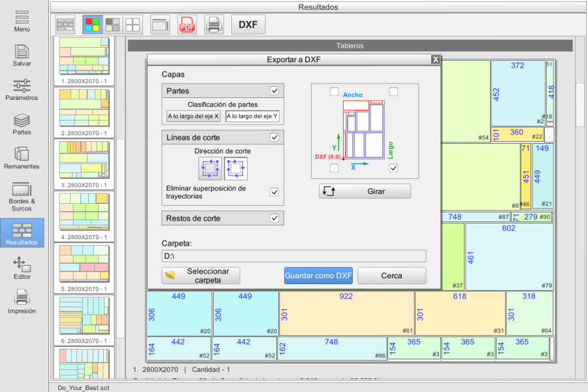Toggle the Líneas de corte checkbox
This screenshot has width=588, height=392.
click(274, 137)
